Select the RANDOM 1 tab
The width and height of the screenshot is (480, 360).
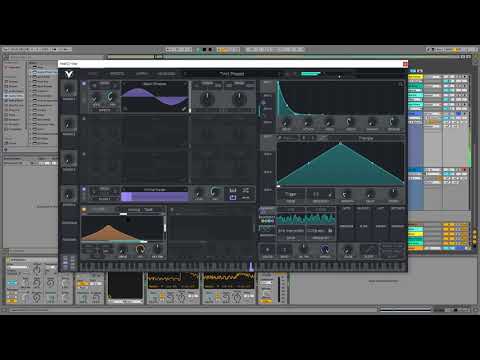[x=267, y=211]
